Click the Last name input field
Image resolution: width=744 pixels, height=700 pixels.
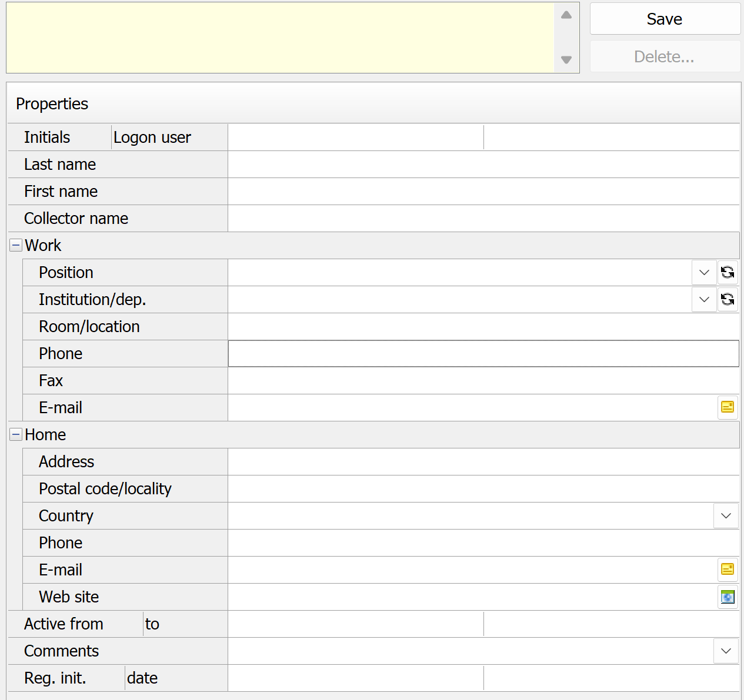tap(483, 165)
